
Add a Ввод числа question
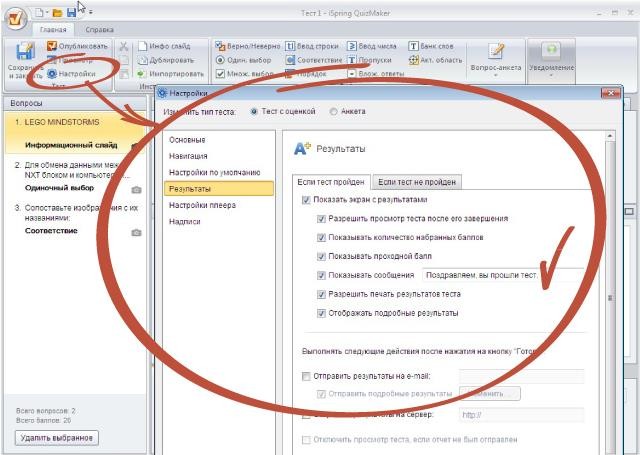point(372,46)
